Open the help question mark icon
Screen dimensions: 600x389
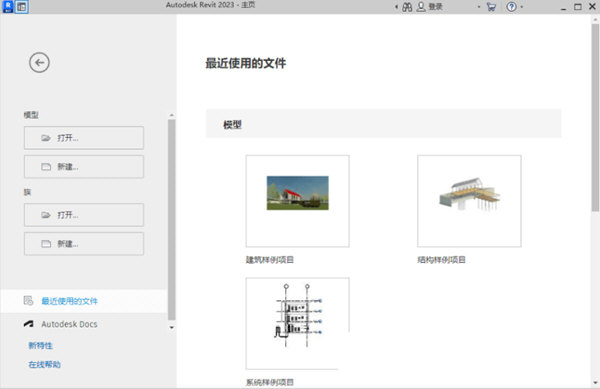point(511,7)
